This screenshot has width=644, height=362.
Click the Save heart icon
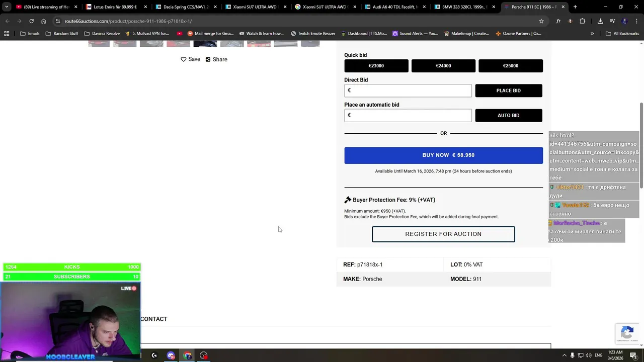[184, 59]
